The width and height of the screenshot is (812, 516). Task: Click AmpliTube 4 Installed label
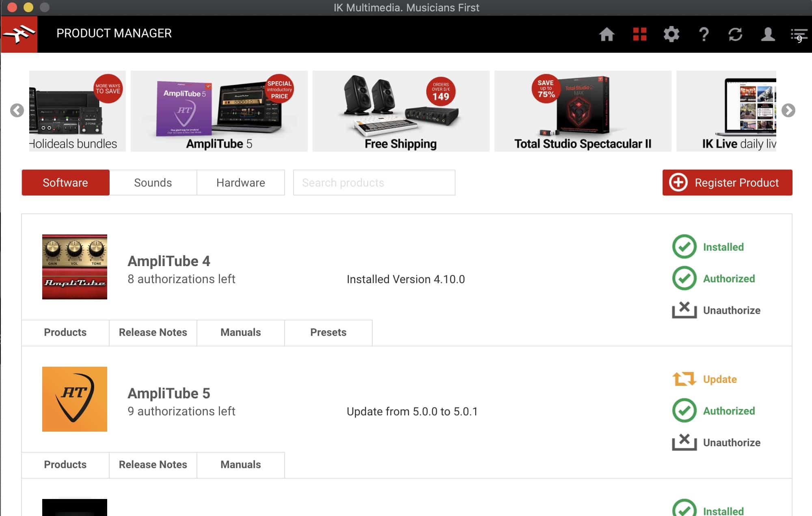tap(723, 247)
